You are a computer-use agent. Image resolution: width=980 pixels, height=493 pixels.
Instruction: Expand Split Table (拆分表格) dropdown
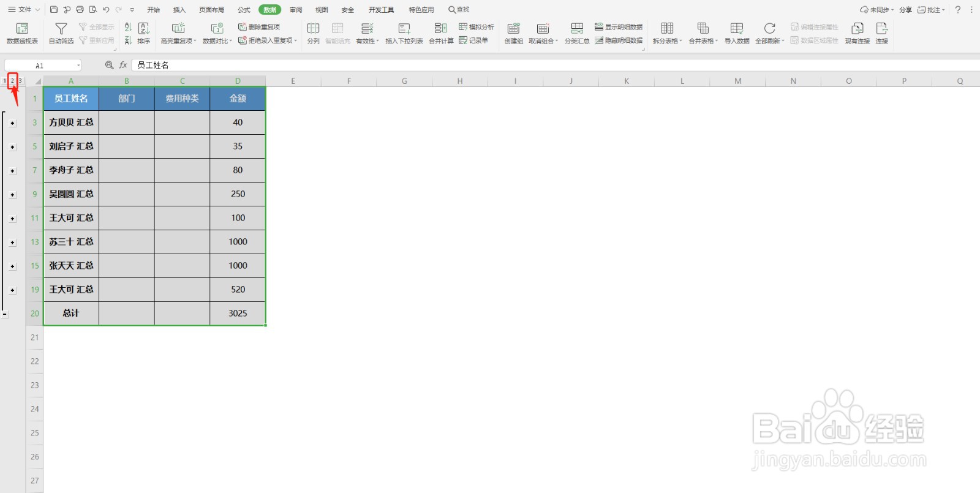click(x=681, y=41)
